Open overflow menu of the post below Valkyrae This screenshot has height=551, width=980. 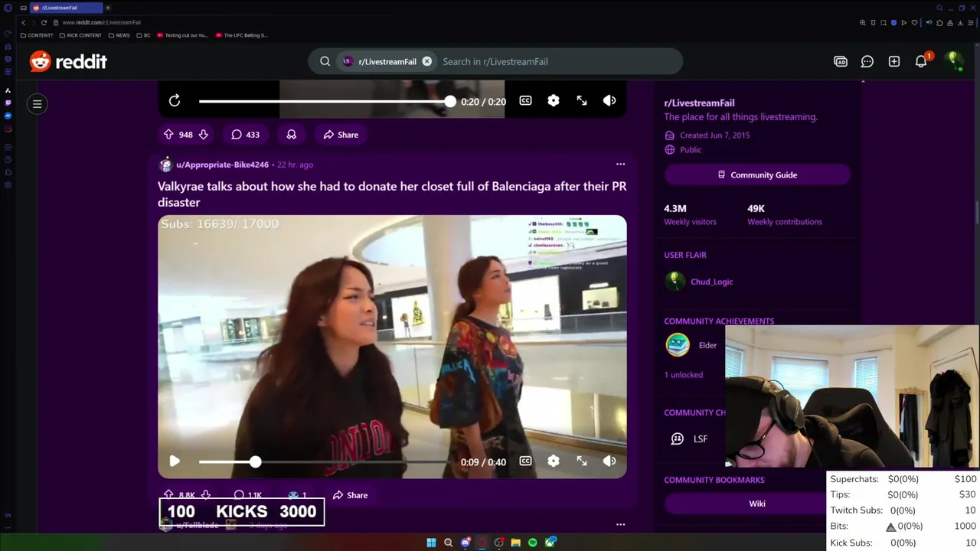click(x=620, y=525)
